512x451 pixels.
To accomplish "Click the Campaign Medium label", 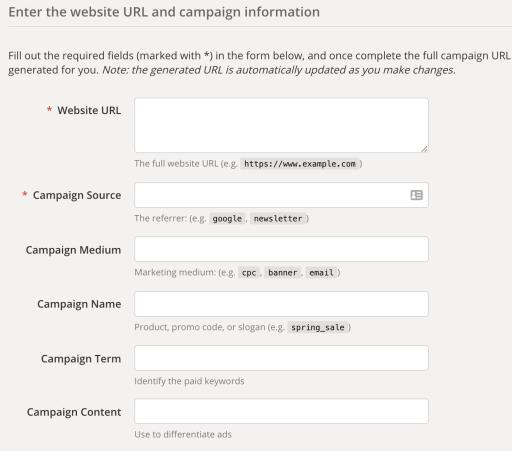I will click(73, 250).
